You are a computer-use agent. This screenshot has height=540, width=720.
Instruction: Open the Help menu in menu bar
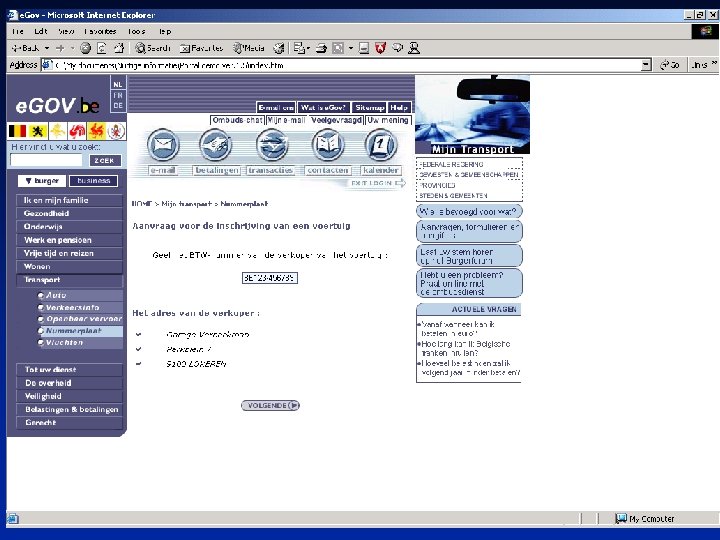point(165,31)
